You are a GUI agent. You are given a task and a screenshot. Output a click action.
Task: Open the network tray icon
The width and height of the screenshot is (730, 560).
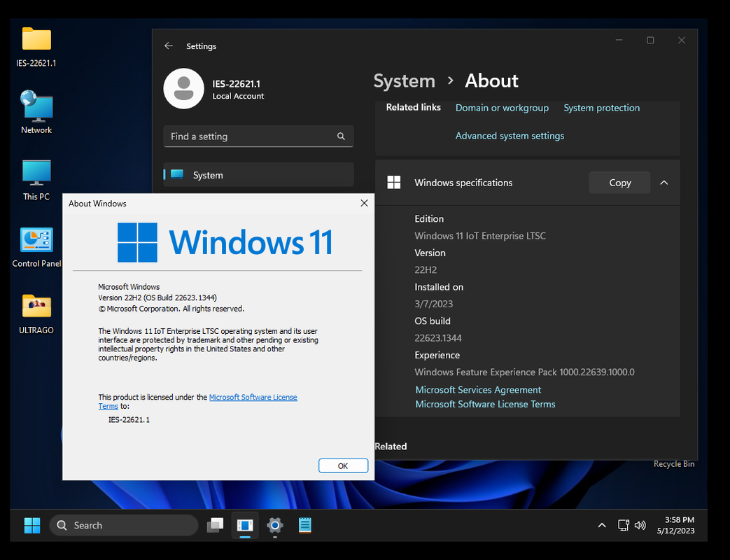(624, 525)
